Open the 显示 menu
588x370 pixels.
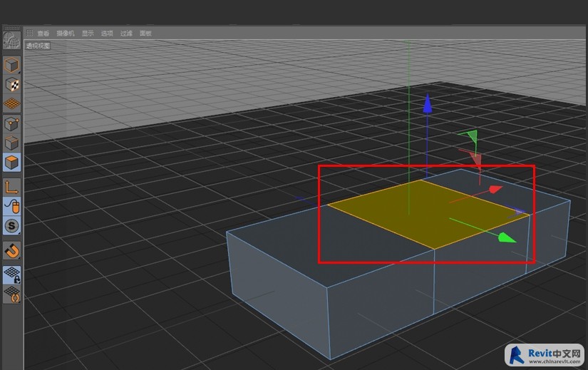click(x=88, y=34)
